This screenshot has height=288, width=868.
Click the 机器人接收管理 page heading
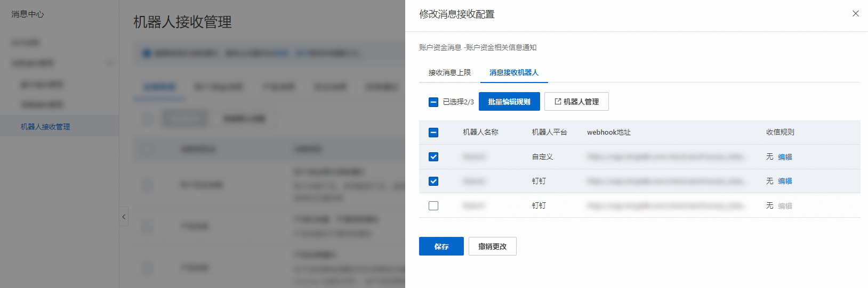point(182,22)
